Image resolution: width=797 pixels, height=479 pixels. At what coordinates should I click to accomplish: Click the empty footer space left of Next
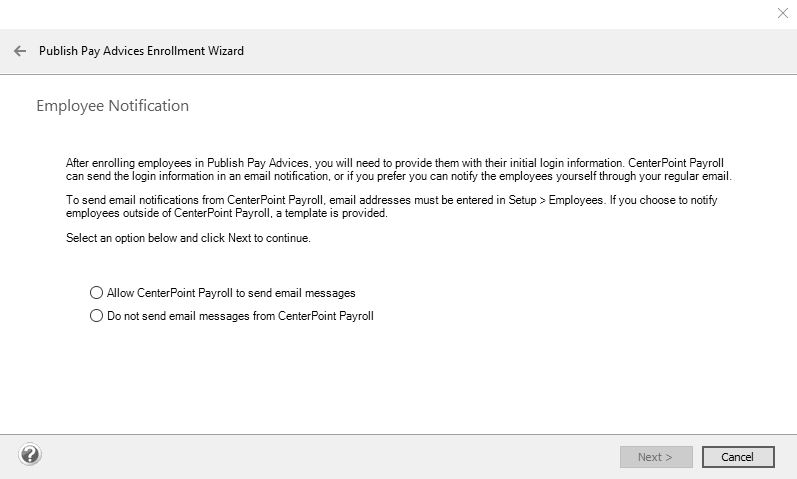click(x=330, y=456)
